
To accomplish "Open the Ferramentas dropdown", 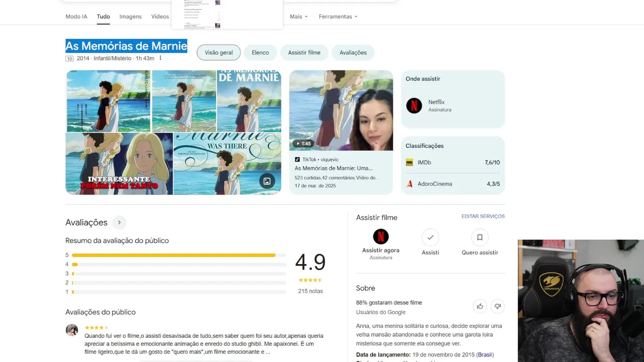I will click(338, 17).
